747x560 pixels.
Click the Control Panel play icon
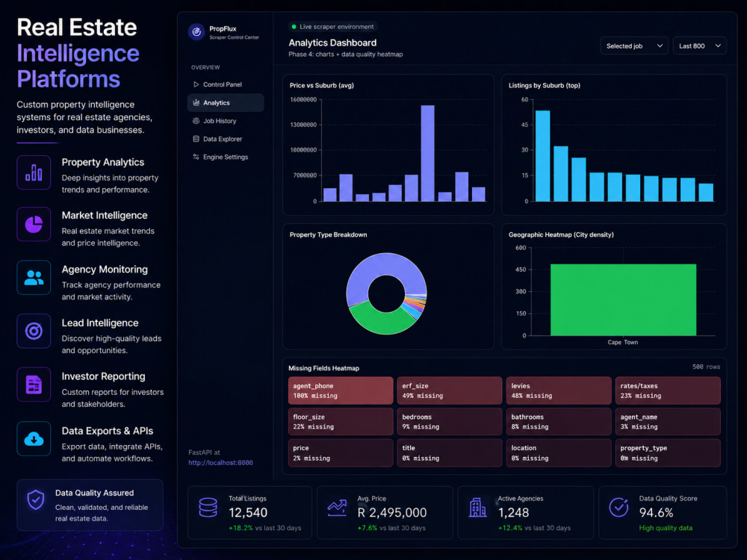click(196, 84)
